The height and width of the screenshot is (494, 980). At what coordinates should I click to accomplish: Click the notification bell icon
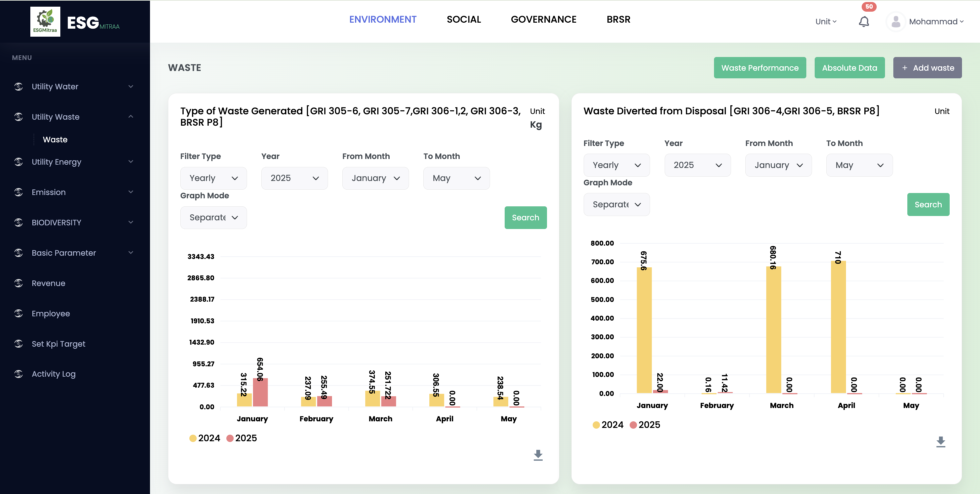[x=864, y=22]
